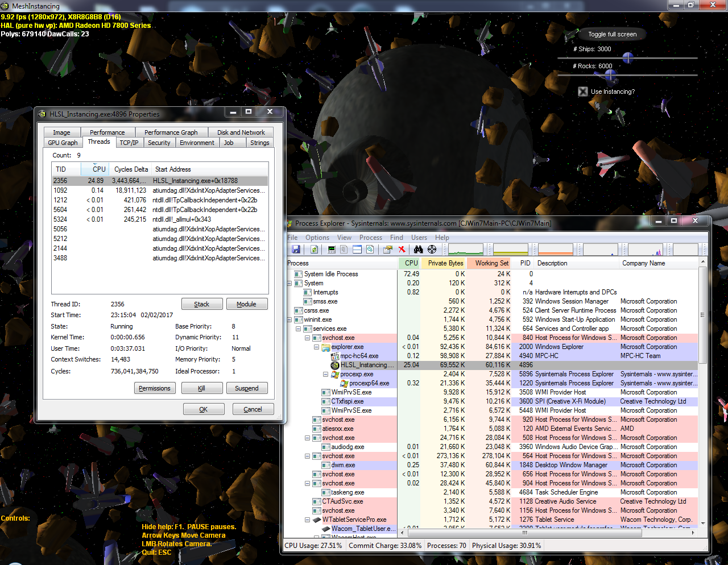
Task: Click the WTabletServicePro.exe tablet icon
Action: [317, 520]
